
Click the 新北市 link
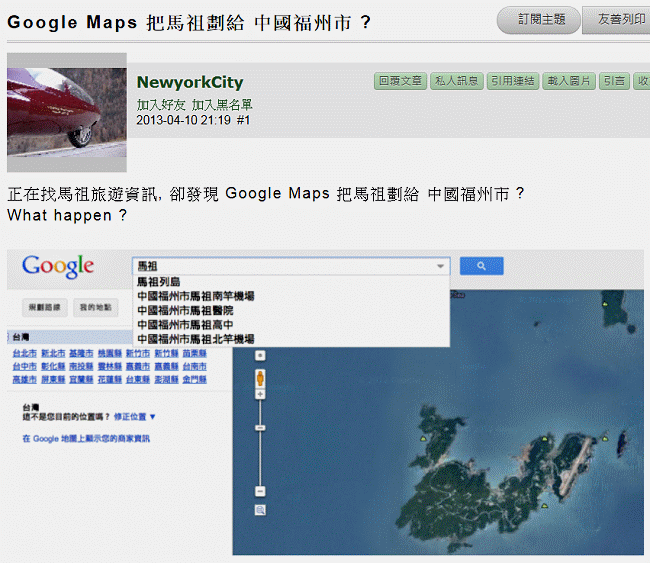[53, 353]
